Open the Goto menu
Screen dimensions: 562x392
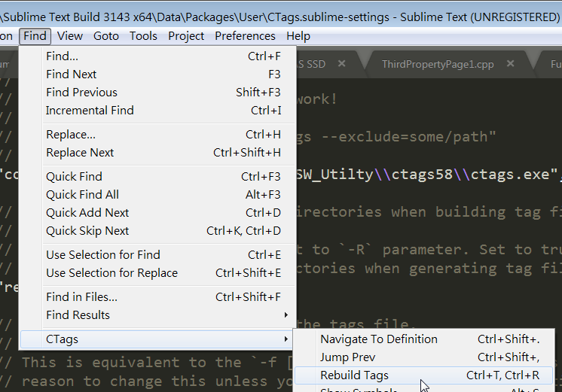[x=106, y=36]
